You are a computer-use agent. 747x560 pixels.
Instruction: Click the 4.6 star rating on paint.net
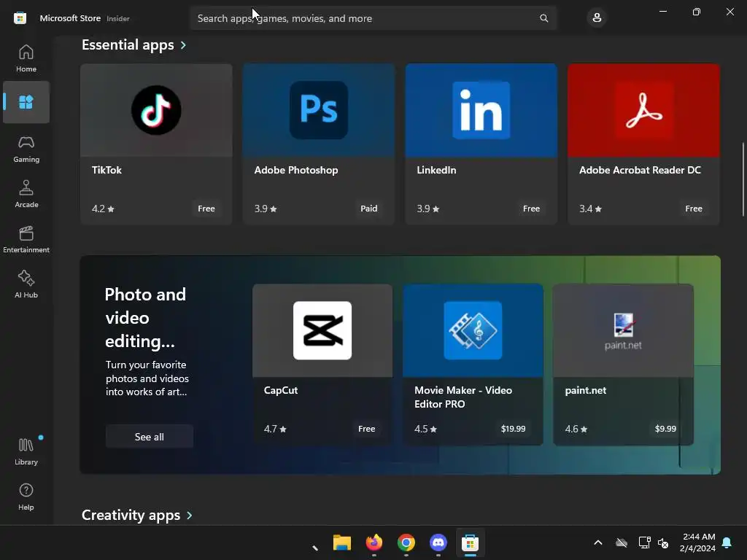click(576, 429)
